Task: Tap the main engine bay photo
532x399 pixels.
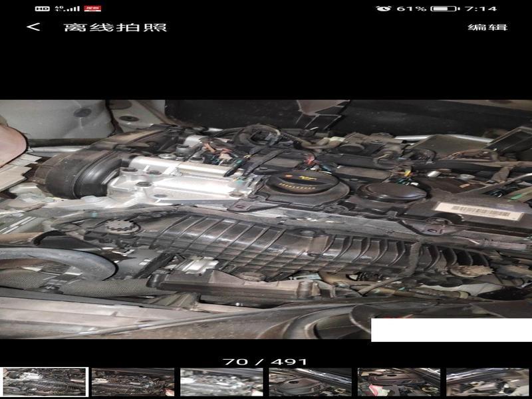Action: (x=266, y=219)
